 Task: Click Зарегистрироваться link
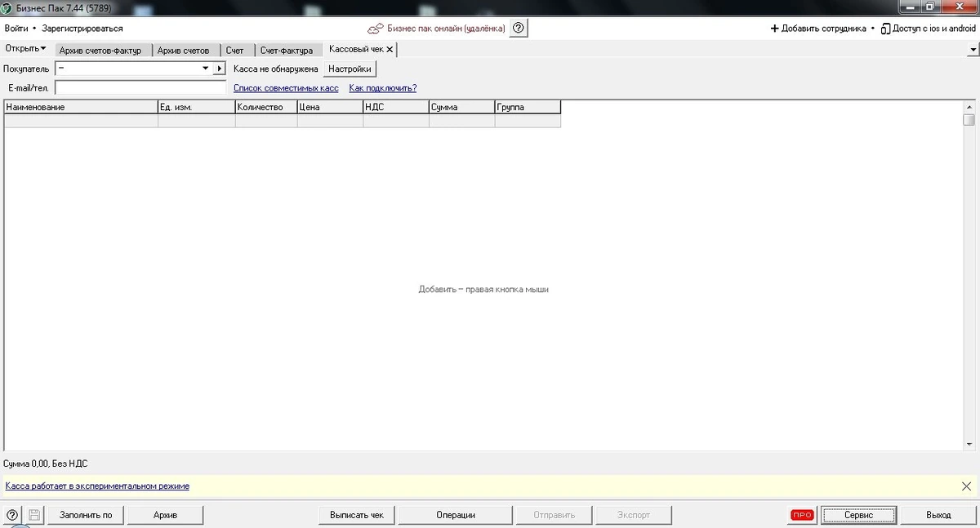click(x=82, y=29)
